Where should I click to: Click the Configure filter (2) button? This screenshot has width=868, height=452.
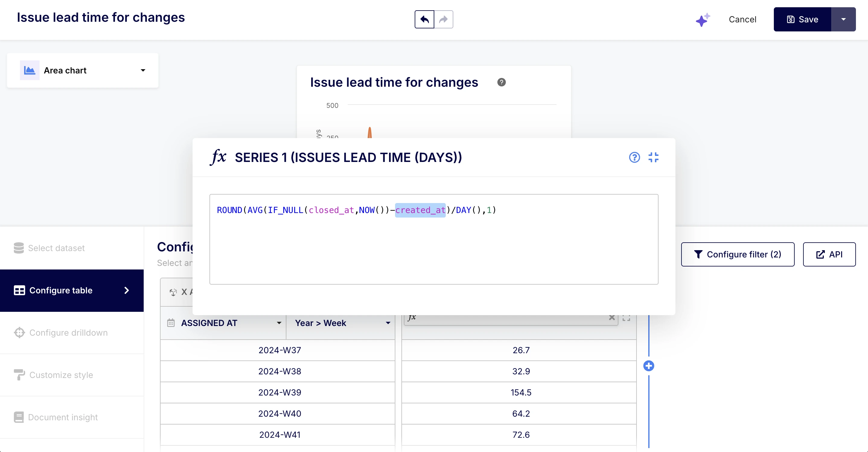[738, 254]
